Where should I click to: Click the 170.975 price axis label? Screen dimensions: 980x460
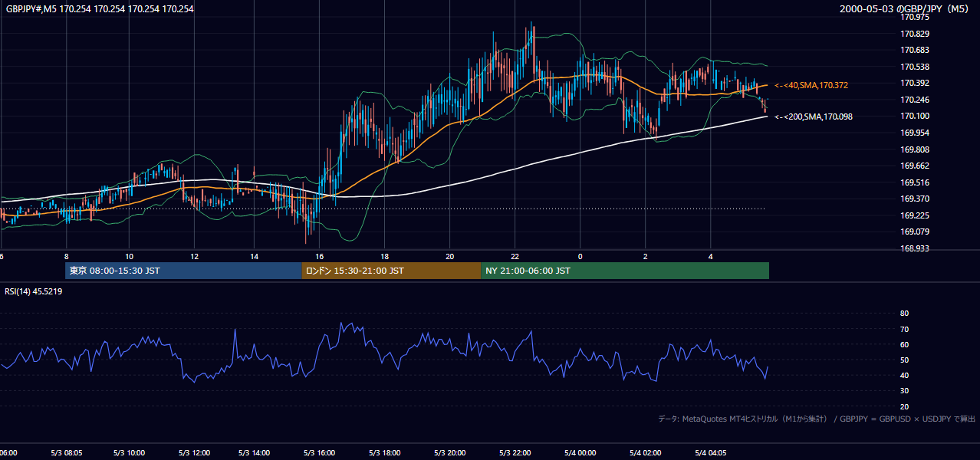(914, 18)
